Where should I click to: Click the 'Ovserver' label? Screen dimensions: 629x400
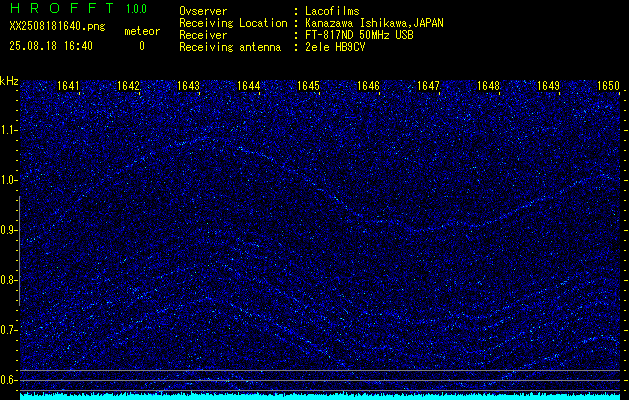point(203,11)
